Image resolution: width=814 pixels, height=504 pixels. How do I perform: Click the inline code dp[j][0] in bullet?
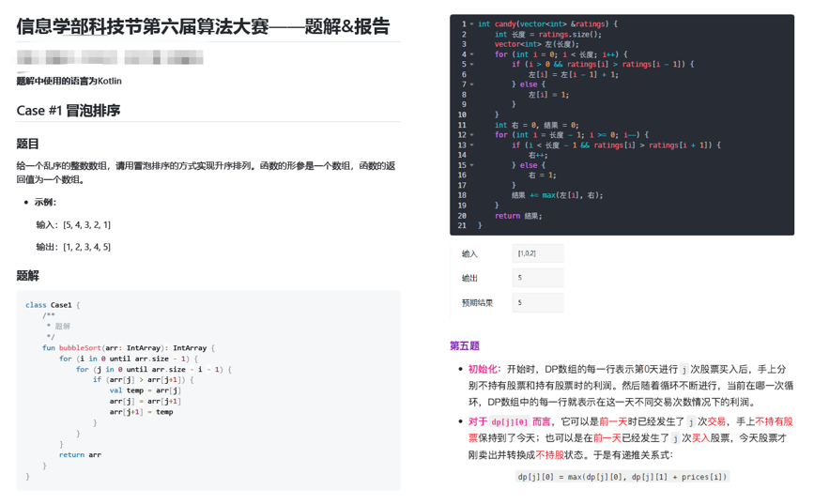[510, 422]
